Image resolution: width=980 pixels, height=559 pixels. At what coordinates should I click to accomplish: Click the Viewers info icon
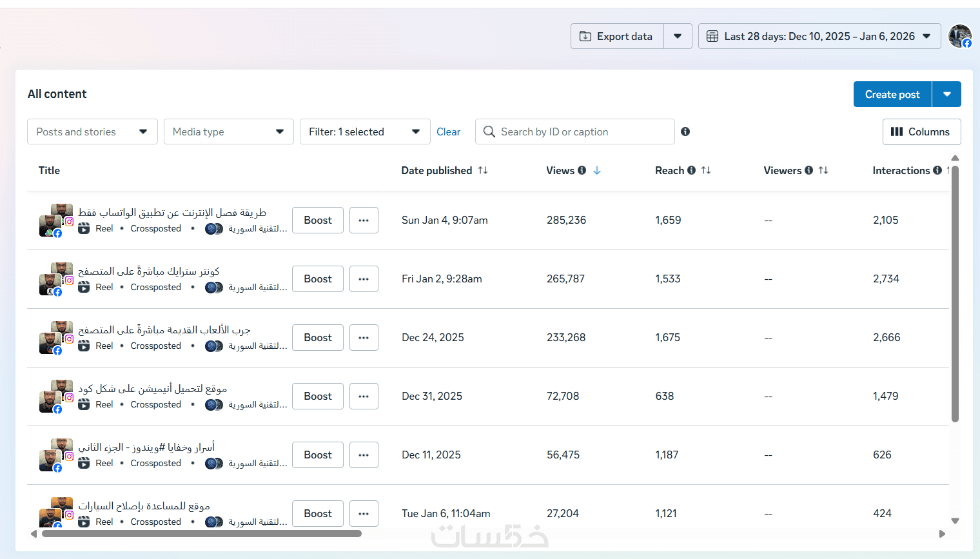coord(808,170)
